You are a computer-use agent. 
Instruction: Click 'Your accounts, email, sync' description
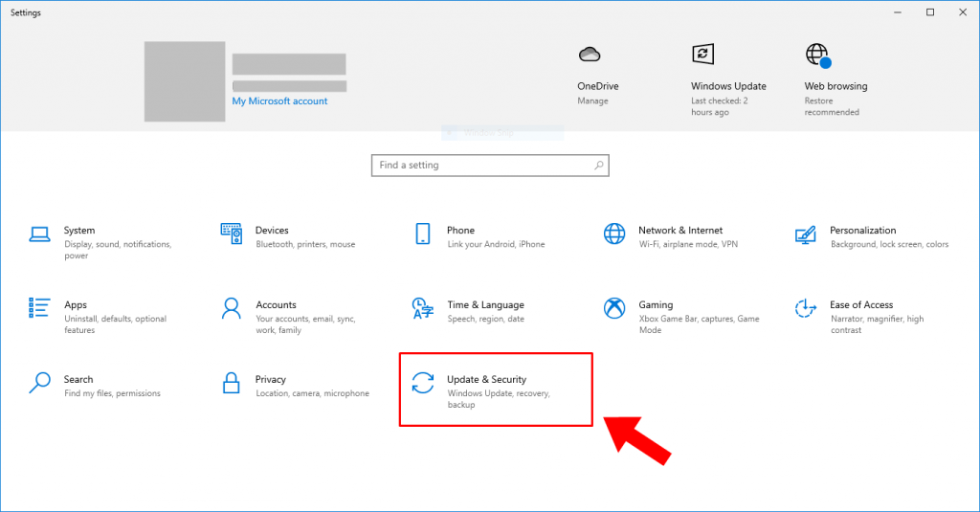click(305, 323)
